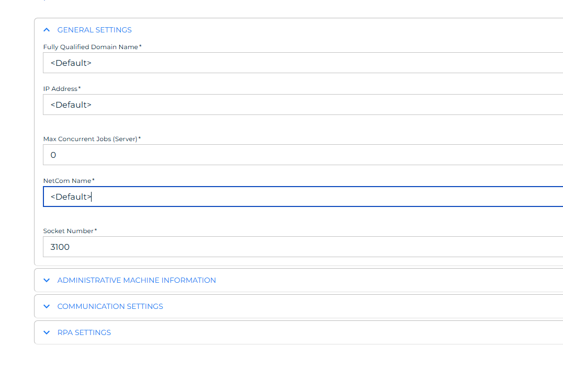Open ADMINISTRATIVE MACHINE INFORMATION section title
563x392 pixels.
point(137,280)
